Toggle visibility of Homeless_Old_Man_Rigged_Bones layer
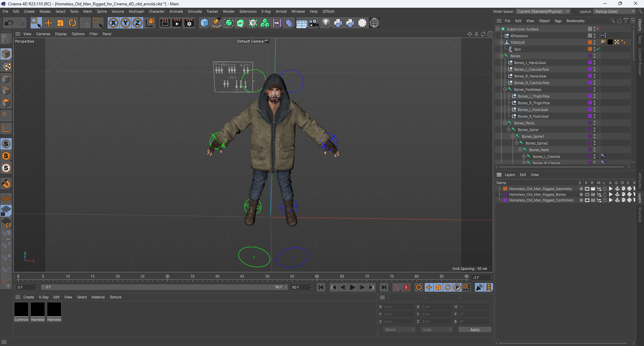This screenshot has width=644, height=346. [x=587, y=194]
